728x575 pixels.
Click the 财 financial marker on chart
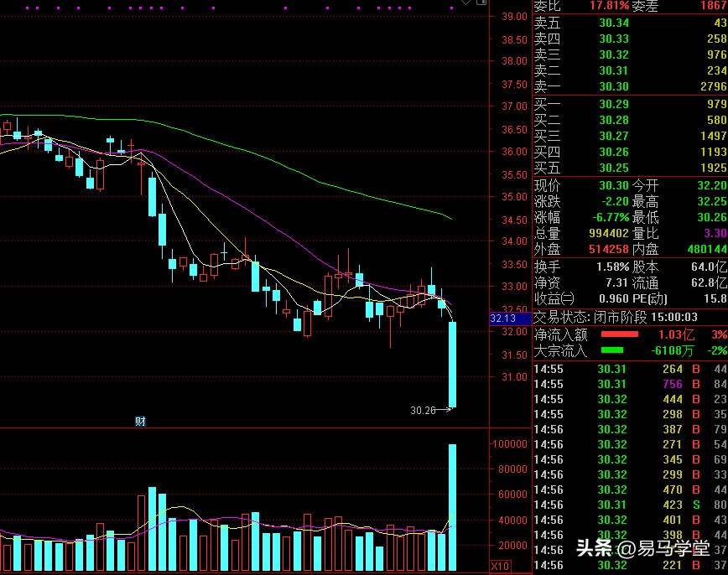point(140,421)
